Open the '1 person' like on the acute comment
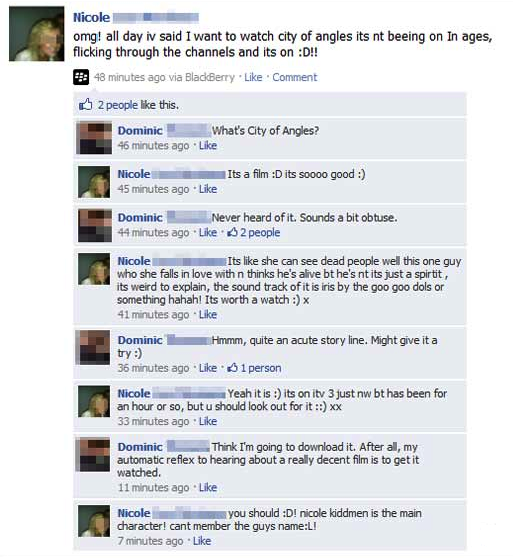513x558 pixels. (x=254, y=368)
